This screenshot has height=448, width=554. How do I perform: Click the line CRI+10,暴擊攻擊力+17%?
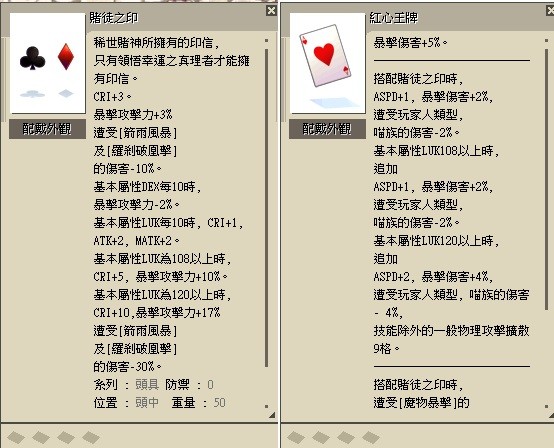coord(157,313)
